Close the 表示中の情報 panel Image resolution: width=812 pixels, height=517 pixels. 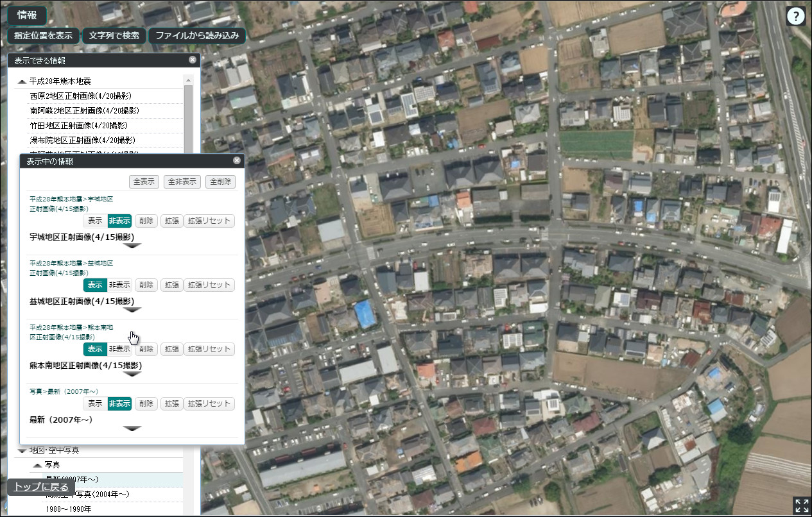click(x=236, y=160)
